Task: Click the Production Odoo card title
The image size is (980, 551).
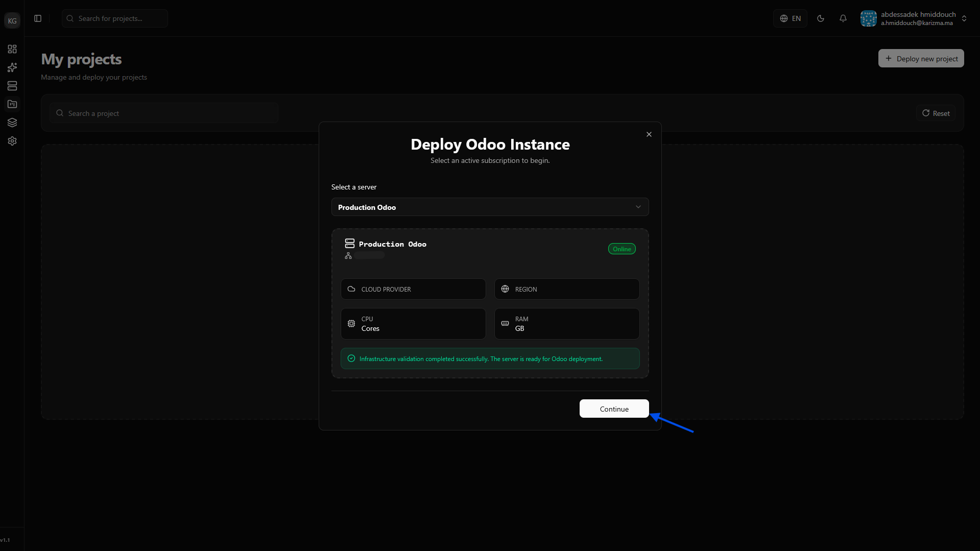Action: coord(393,244)
